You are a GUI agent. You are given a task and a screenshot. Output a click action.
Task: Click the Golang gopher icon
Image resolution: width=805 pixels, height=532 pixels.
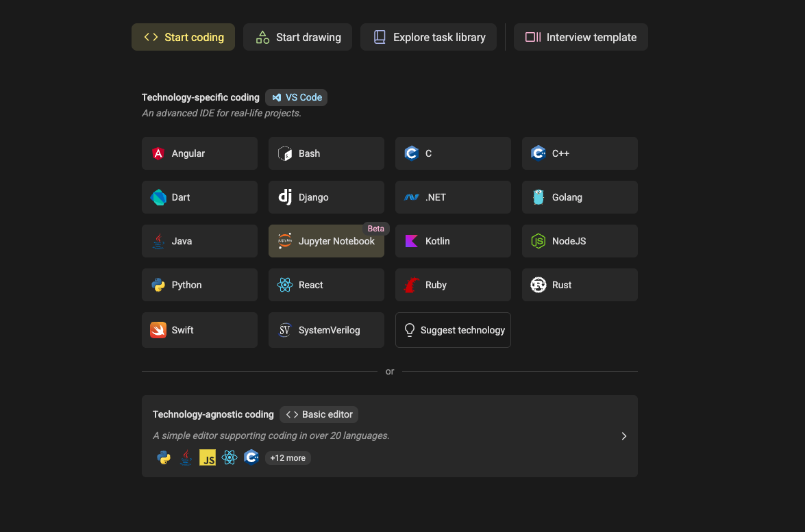click(x=538, y=197)
